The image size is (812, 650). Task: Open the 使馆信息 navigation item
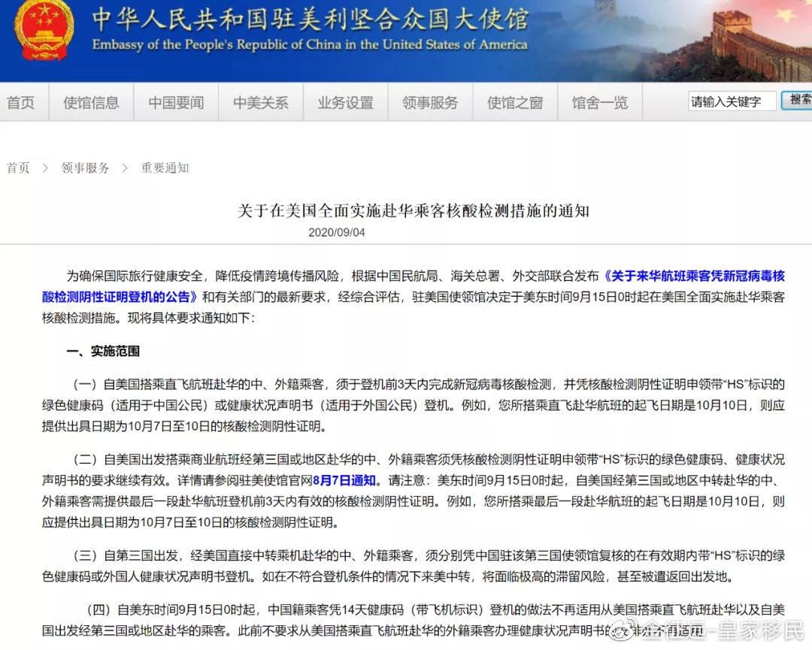pyautogui.click(x=91, y=102)
